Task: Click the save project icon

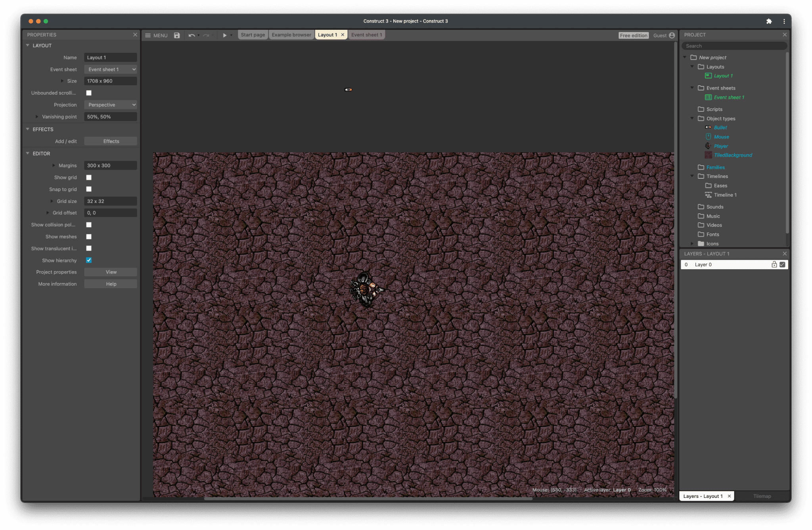Action: click(176, 35)
